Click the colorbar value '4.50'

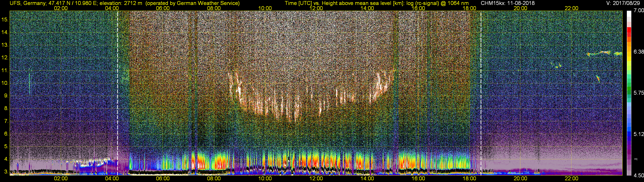coord(639,176)
